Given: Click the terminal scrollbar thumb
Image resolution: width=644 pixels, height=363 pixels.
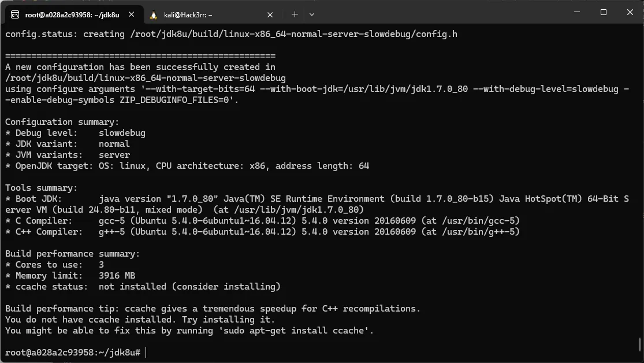Looking at the screenshot, I should tap(640, 345).
